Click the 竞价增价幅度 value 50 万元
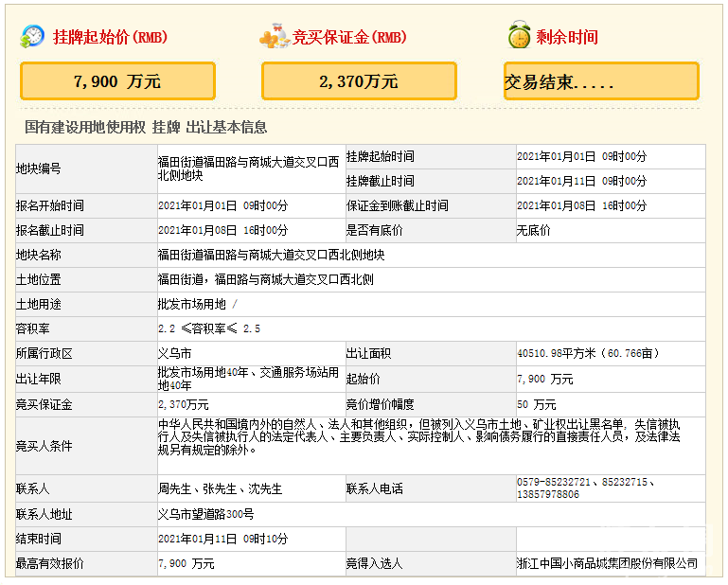728x585 pixels. click(536, 404)
